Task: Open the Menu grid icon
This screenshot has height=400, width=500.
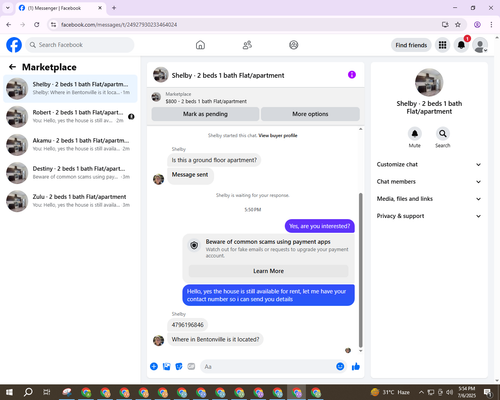Action: coord(442,45)
